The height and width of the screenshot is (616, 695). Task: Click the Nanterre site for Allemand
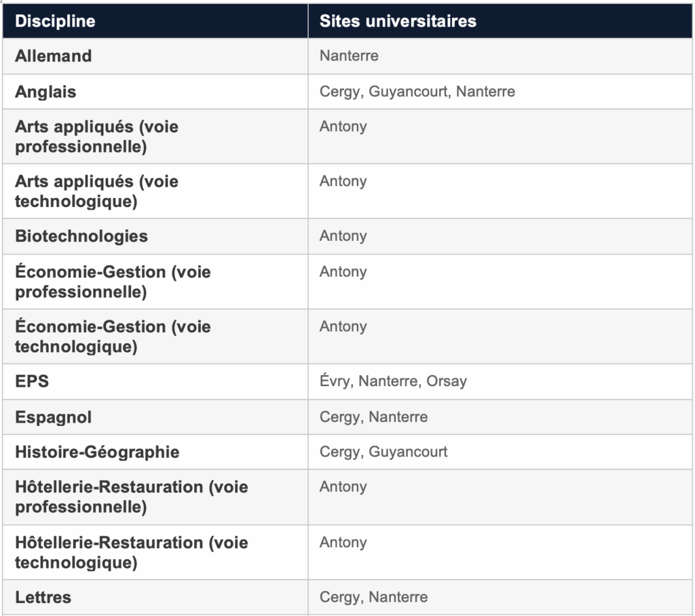[349, 56]
